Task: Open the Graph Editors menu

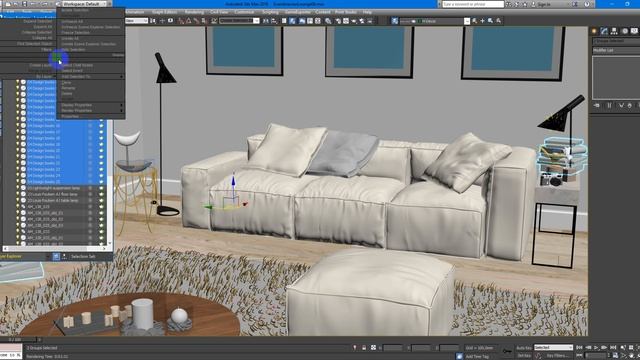Action: coord(164,12)
